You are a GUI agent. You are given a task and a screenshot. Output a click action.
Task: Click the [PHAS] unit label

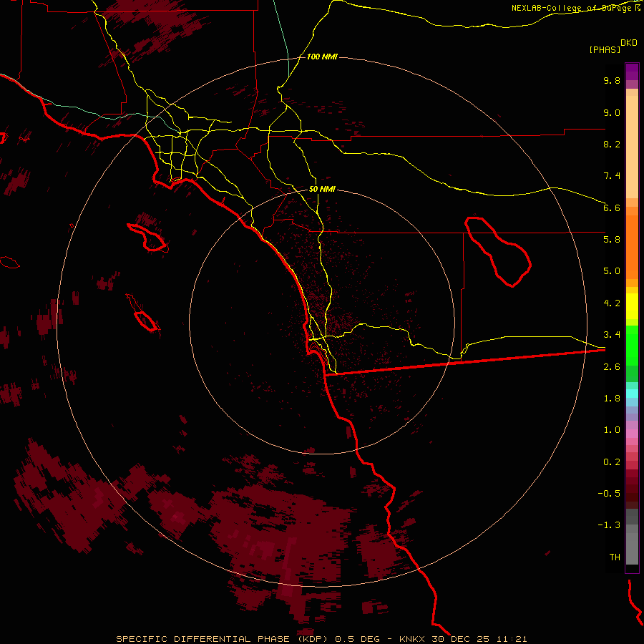pyautogui.click(x=605, y=49)
